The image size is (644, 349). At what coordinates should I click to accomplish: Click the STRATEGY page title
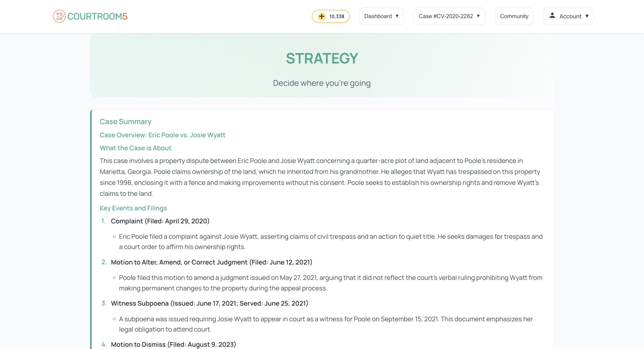click(322, 58)
